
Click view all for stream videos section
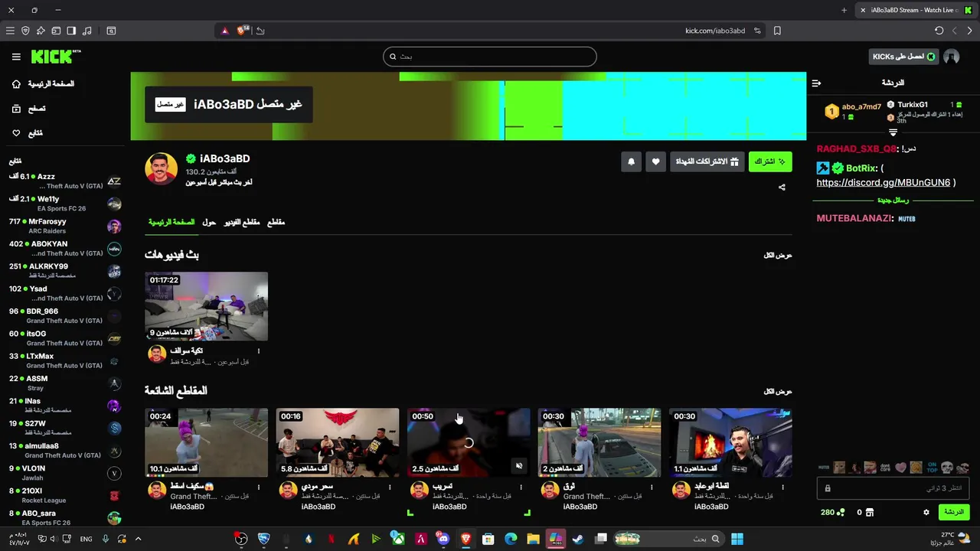[x=778, y=256]
